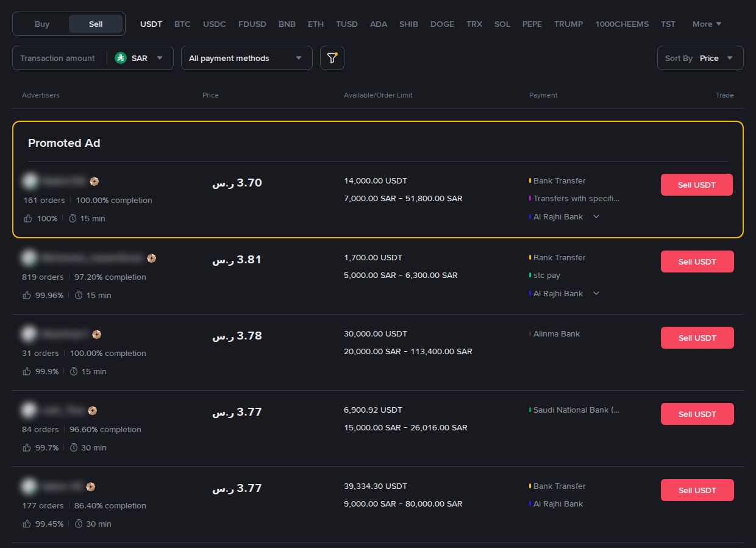Click '97.20% completion' text

(110, 277)
